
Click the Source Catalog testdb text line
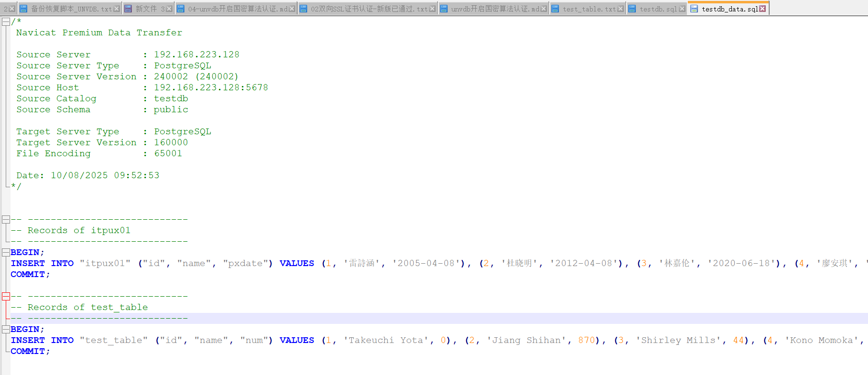pyautogui.click(x=102, y=98)
